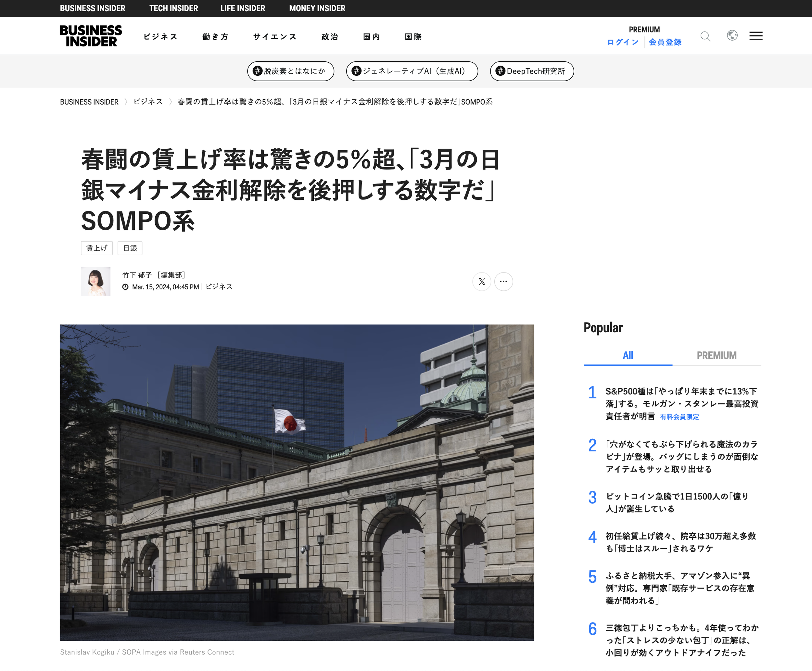Click the 日銀 article tag
Image resolution: width=812 pixels, height=671 pixels.
(130, 248)
